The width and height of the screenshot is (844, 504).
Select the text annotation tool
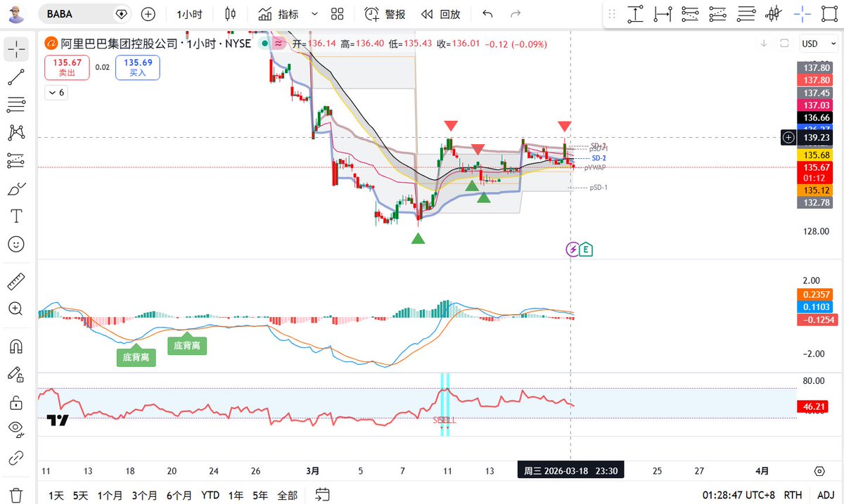[x=16, y=216]
